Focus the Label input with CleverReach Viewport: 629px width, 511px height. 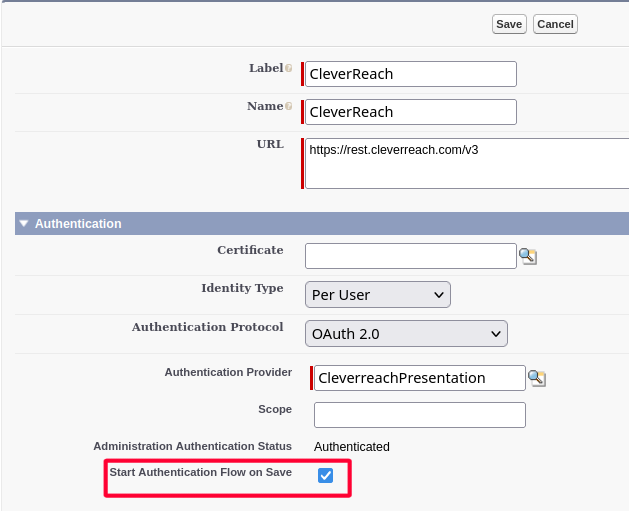411,74
